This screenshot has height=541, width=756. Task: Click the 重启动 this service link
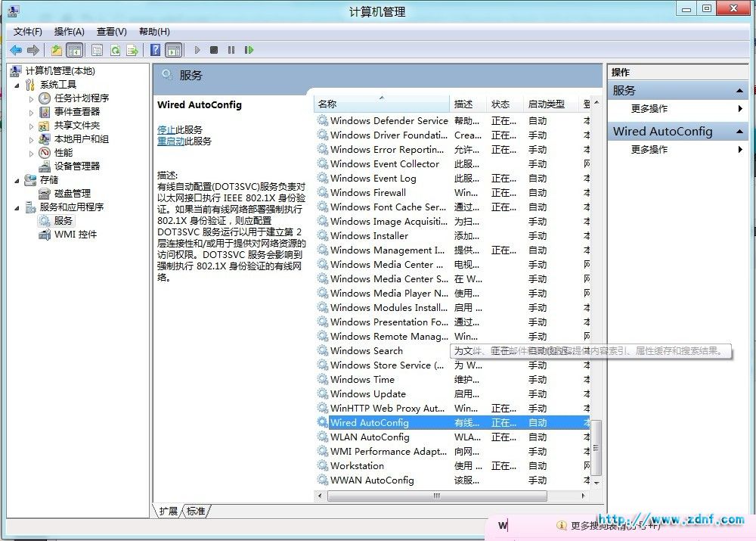coord(171,141)
